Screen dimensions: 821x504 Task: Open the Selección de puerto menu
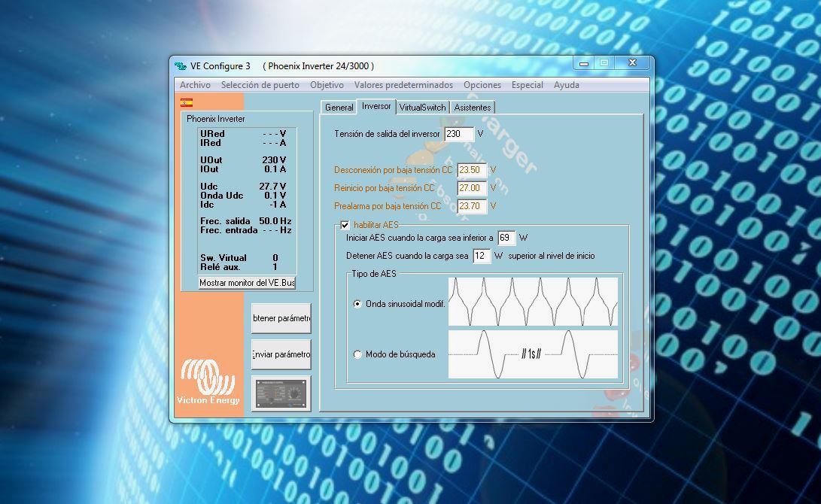click(260, 85)
